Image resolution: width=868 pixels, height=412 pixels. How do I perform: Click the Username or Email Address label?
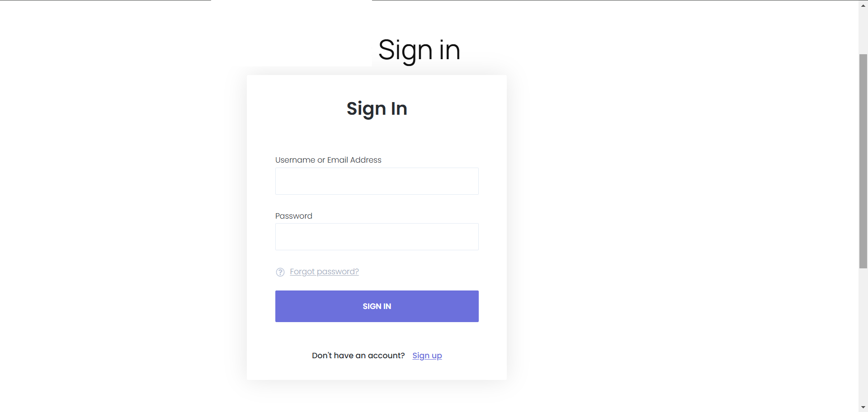[x=328, y=160]
